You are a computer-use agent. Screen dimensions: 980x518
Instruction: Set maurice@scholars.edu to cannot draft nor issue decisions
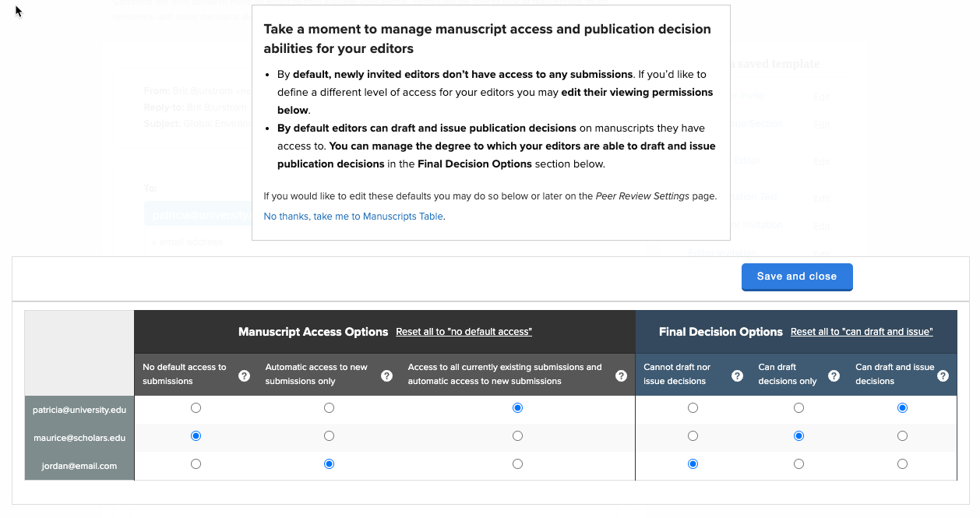tap(693, 435)
